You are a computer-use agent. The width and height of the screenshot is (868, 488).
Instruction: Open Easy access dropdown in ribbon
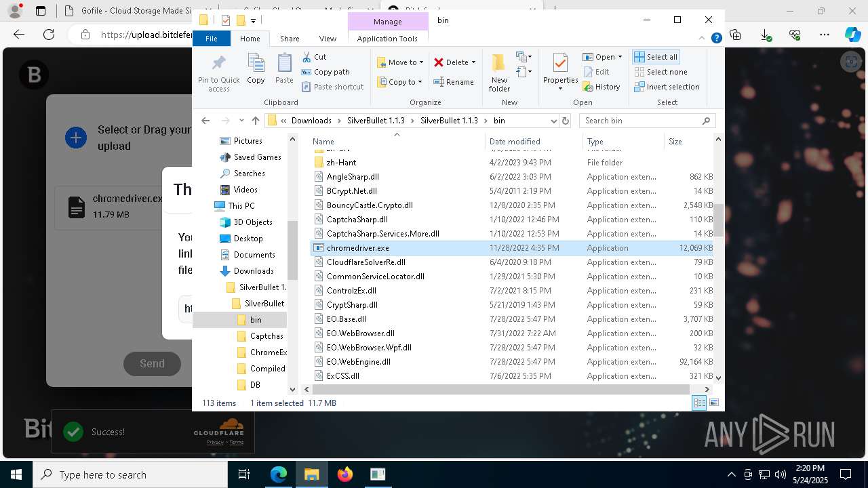point(524,72)
